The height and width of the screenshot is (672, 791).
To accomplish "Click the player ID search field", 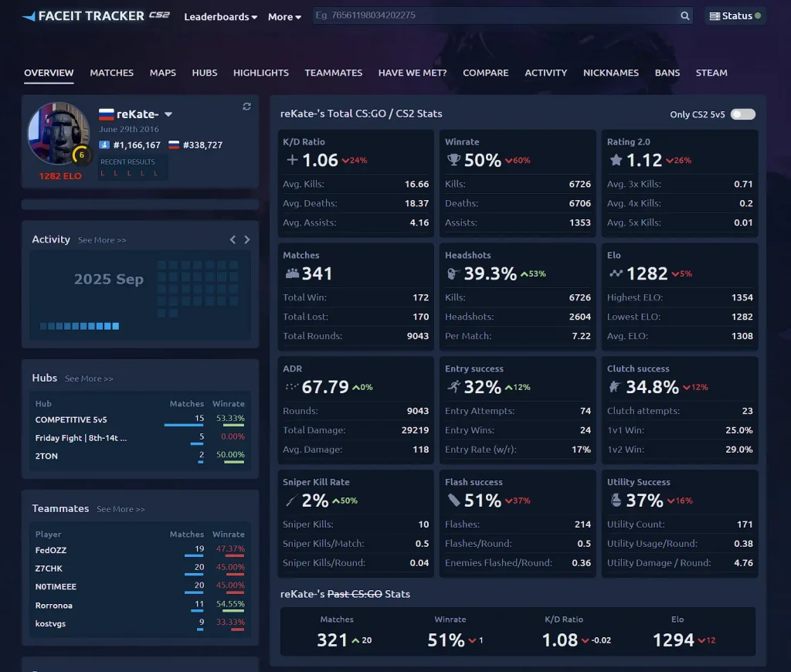I will (x=494, y=16).
